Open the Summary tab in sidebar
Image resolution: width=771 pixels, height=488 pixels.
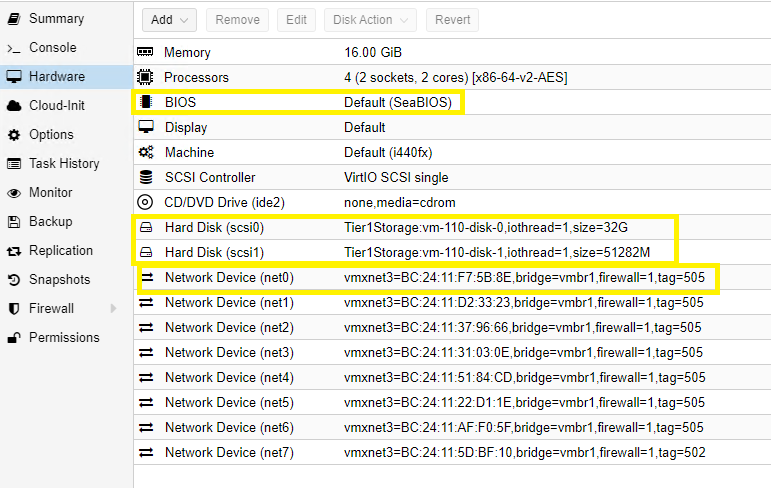pos(56,18)
